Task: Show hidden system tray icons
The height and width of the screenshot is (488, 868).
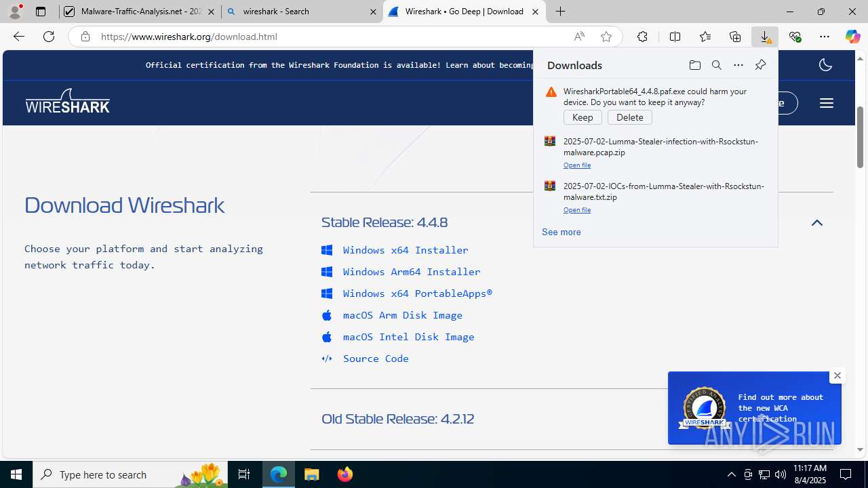Action: pos(731,474)
